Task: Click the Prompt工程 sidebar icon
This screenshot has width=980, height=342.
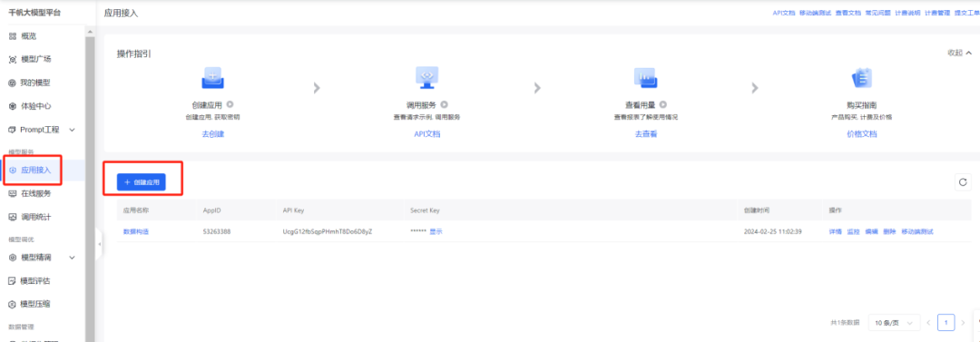Action: [x=13, y=130]
